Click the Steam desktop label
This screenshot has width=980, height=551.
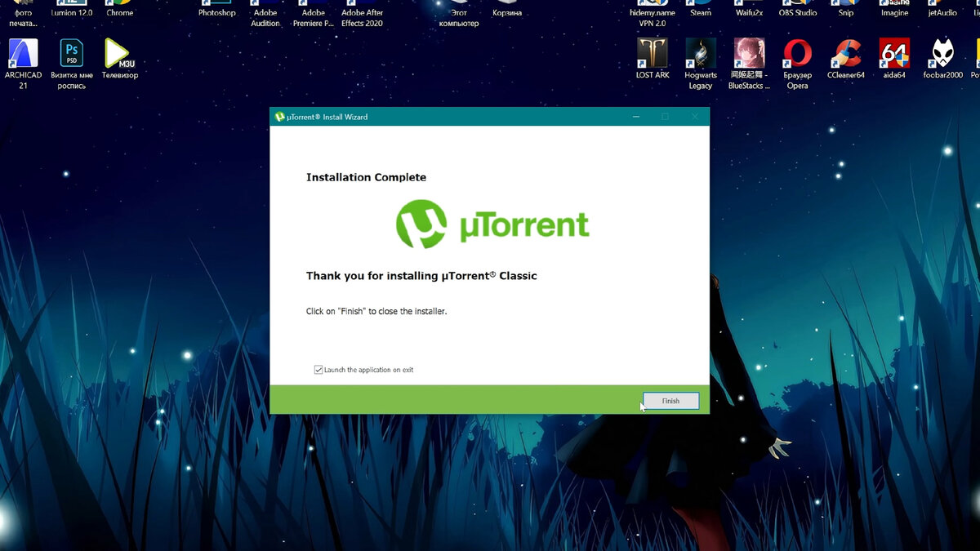(701, 13)
